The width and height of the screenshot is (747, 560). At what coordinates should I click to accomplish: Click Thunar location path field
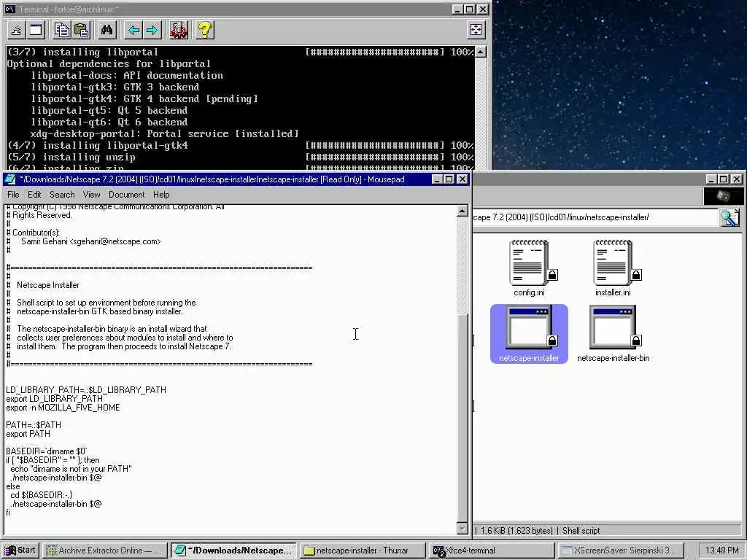pyautogui.click(x=595, y=217)
